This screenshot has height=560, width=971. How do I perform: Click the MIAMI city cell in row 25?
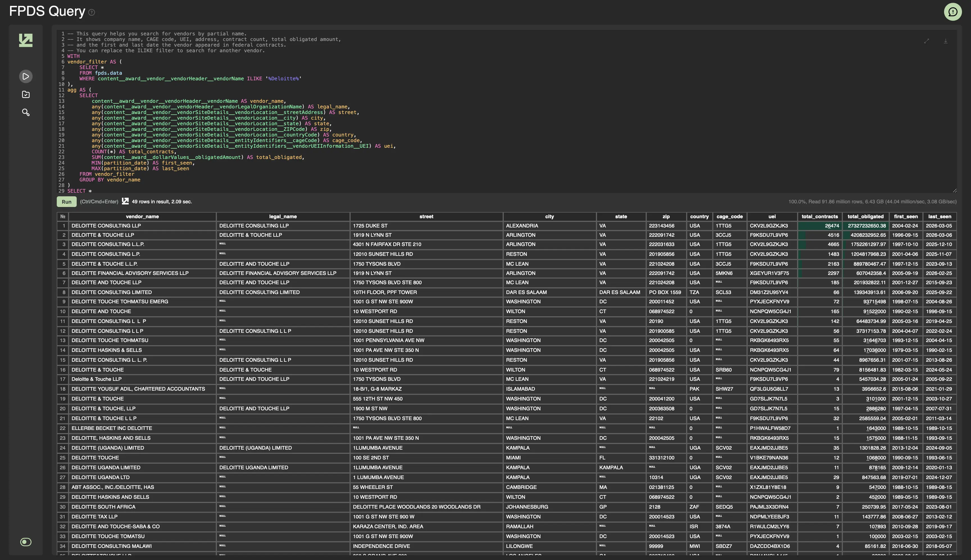click(549, 458)
